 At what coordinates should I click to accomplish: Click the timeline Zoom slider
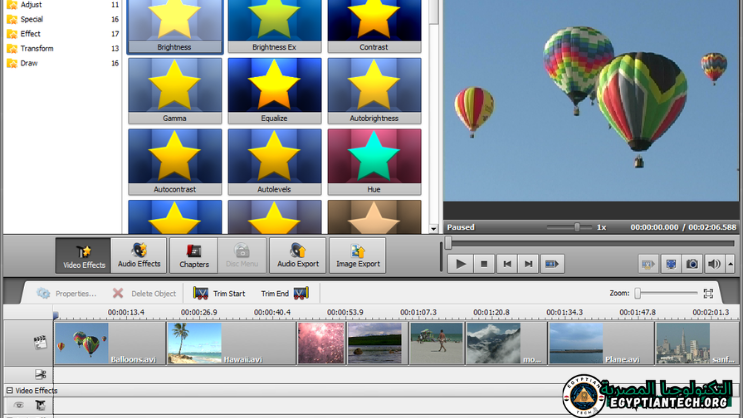click(638, 293)
